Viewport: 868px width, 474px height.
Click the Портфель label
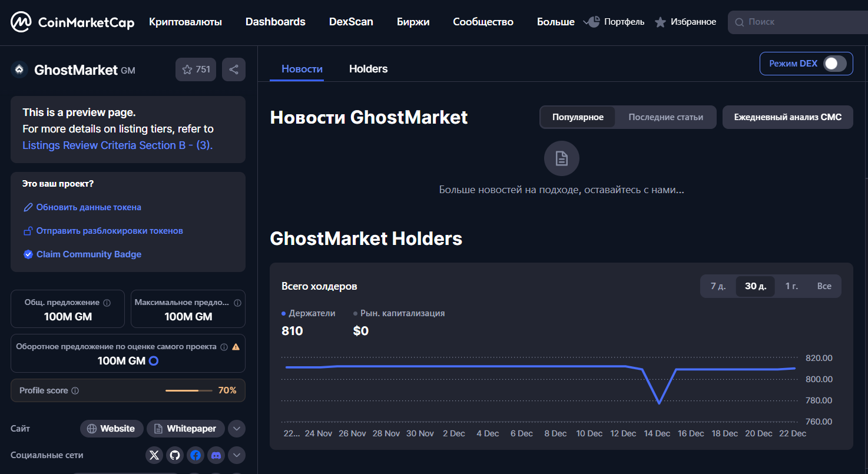(x=624, y=22)
